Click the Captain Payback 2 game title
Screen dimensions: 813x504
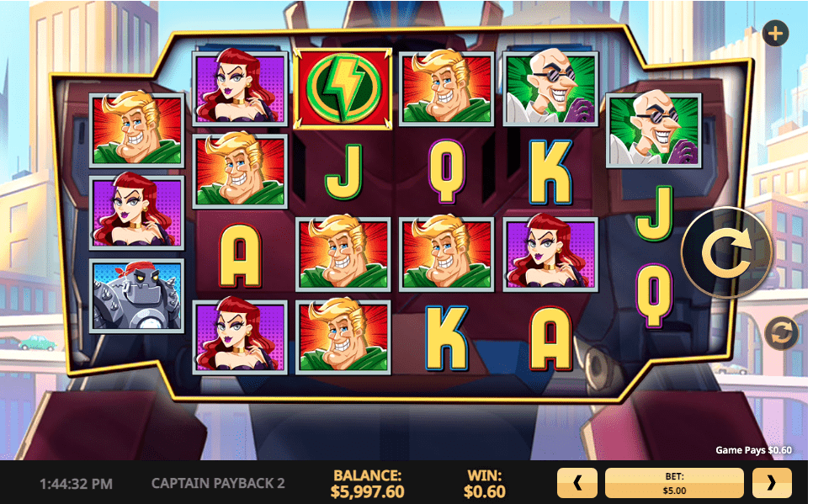pyautogui.click(x=218, y=483)
